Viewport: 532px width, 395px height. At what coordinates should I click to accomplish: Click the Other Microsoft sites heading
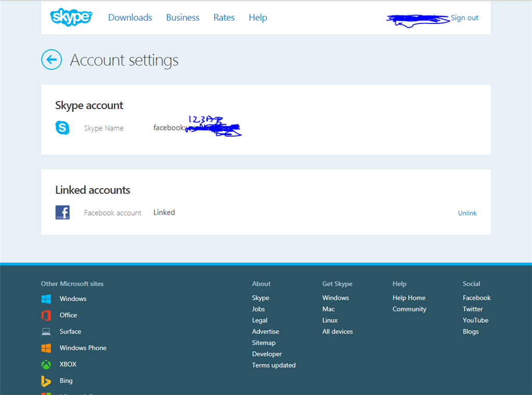(72, 284)
